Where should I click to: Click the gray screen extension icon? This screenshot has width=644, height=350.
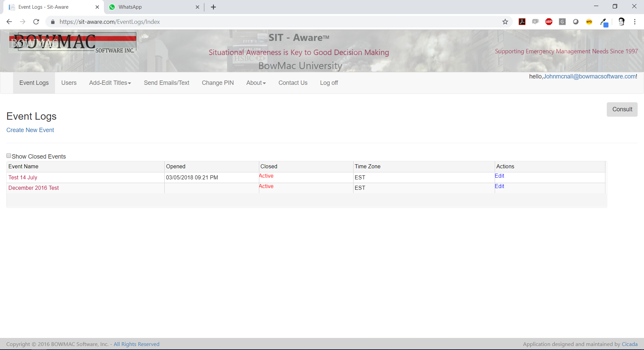pos(535,22)
